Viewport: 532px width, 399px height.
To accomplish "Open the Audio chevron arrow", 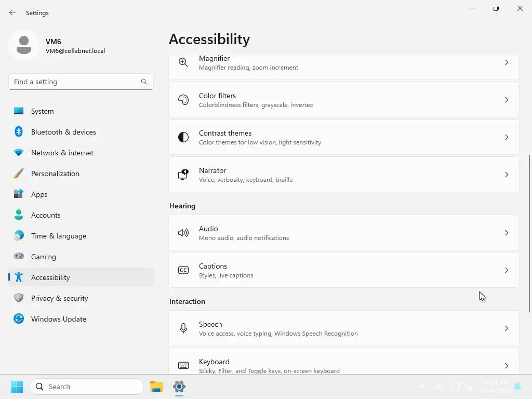I will [x=507, y=233].
